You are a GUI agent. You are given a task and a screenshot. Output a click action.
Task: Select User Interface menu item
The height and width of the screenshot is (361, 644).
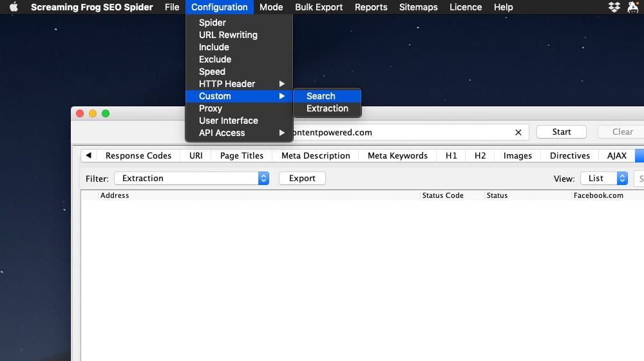[x=239, y=121]
